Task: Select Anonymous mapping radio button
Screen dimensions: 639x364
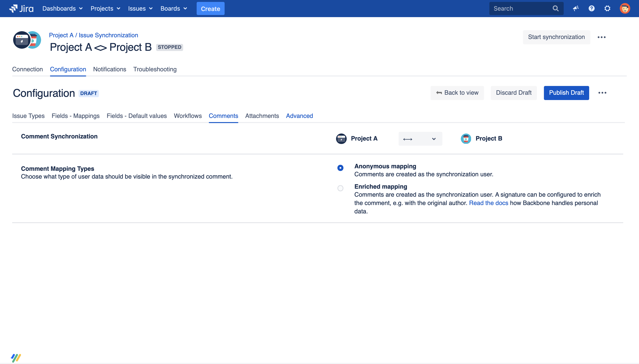Action: click(x=340, y=168)
